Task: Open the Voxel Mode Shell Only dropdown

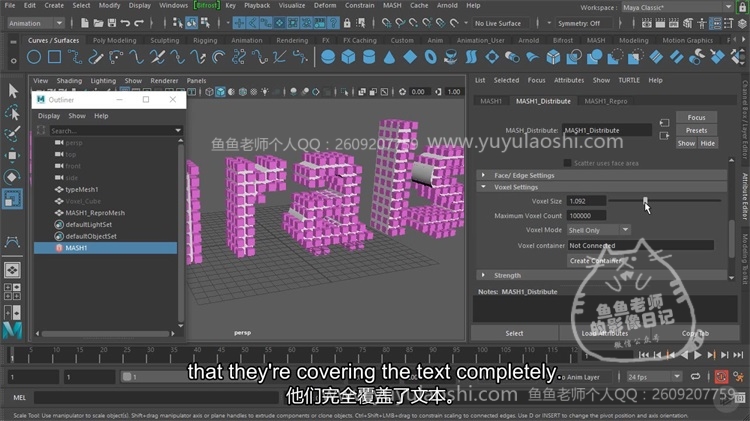Action: [598, 230]
